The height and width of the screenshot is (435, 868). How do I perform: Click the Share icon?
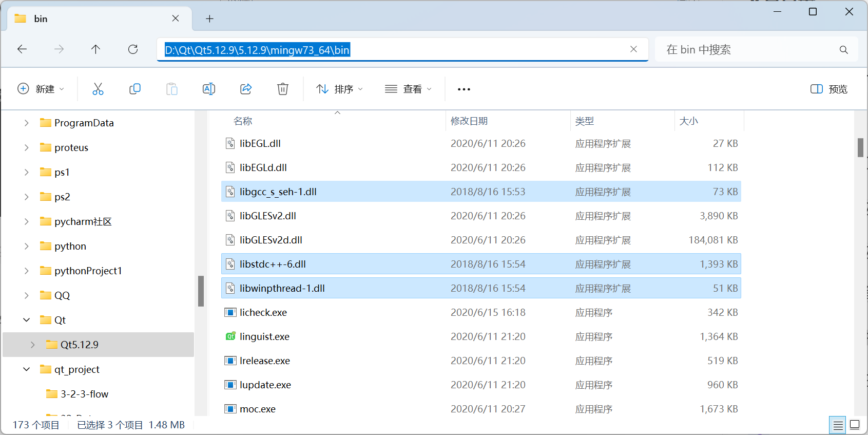coord(246,89)
